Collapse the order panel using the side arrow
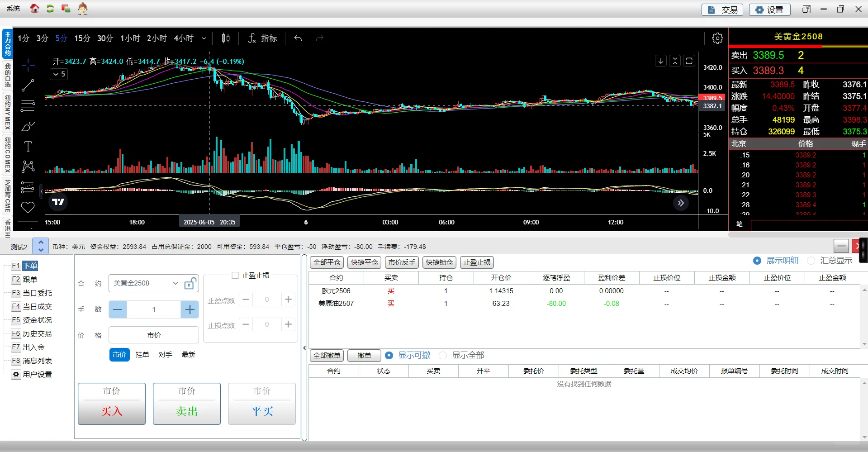The height and width of the screenshot is (452, 868). click(x=304, y=348)
